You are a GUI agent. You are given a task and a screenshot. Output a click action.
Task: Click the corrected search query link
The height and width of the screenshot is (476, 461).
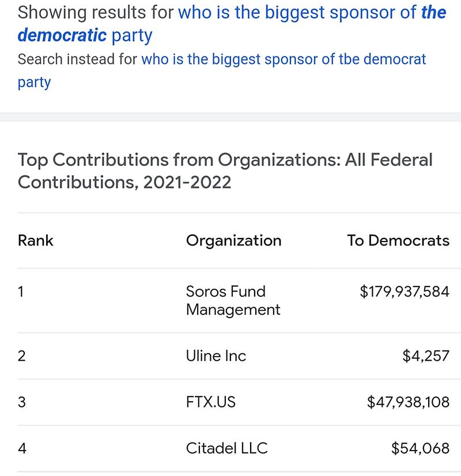tap(311, 13)
